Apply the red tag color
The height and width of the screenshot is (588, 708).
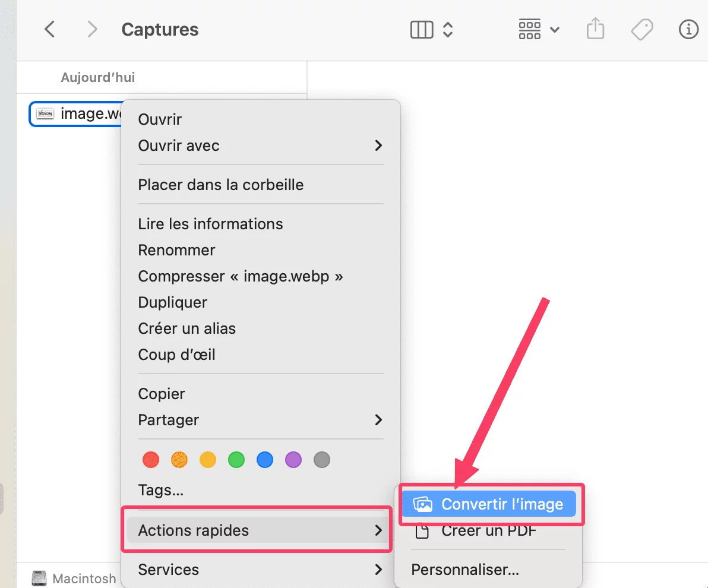tap(151, 460)
